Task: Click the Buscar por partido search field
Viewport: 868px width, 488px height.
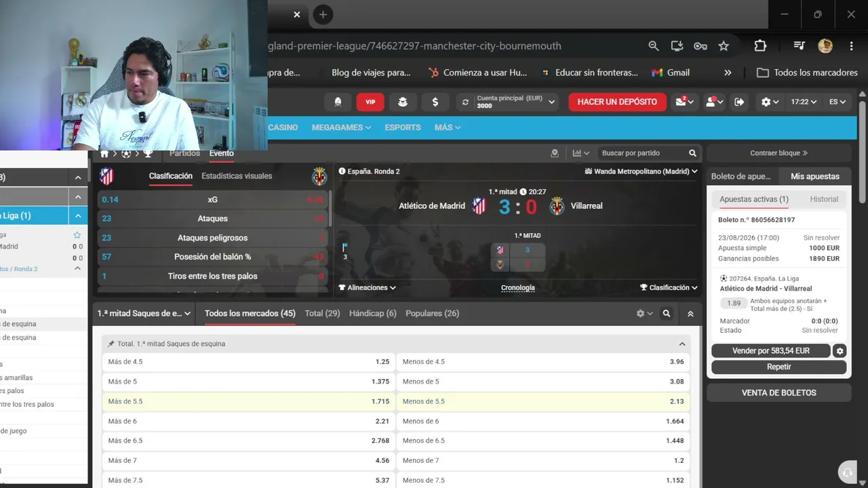Action: [x=641, y=153]
